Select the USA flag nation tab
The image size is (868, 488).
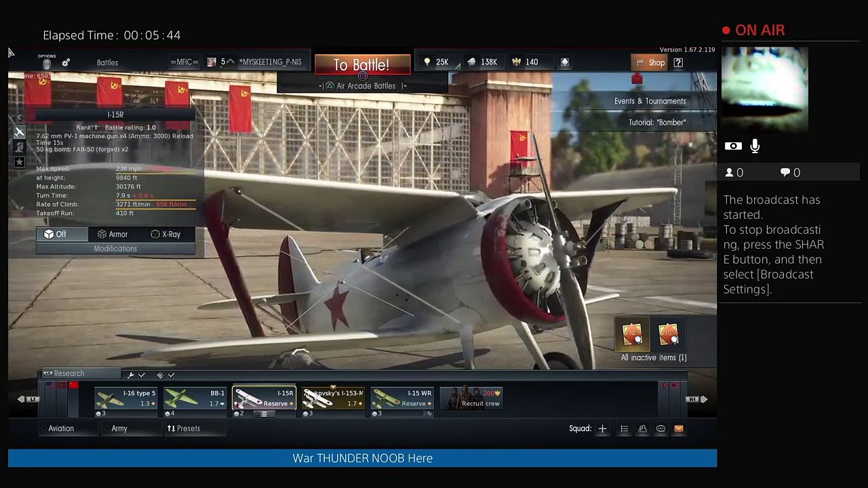[x=50, y=386]
